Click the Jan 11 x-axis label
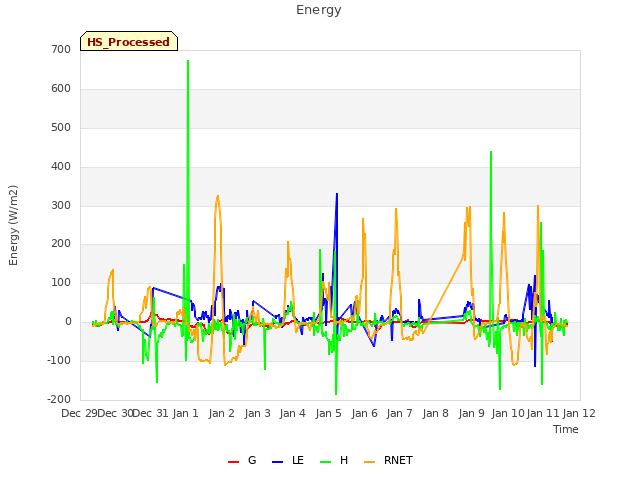 click(542, 413)
